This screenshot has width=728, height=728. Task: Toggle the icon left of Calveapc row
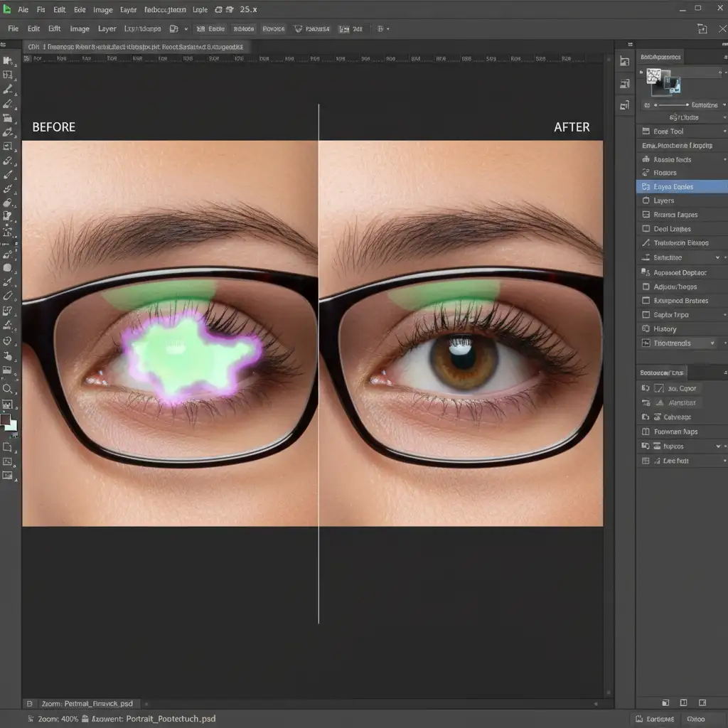pos(646,417)
